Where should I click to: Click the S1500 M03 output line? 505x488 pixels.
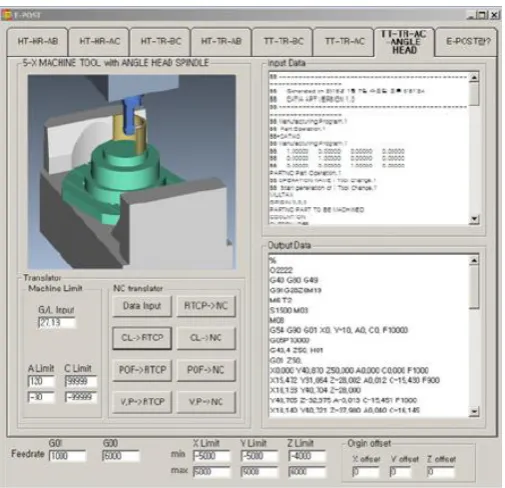click(x=289, y=310)
